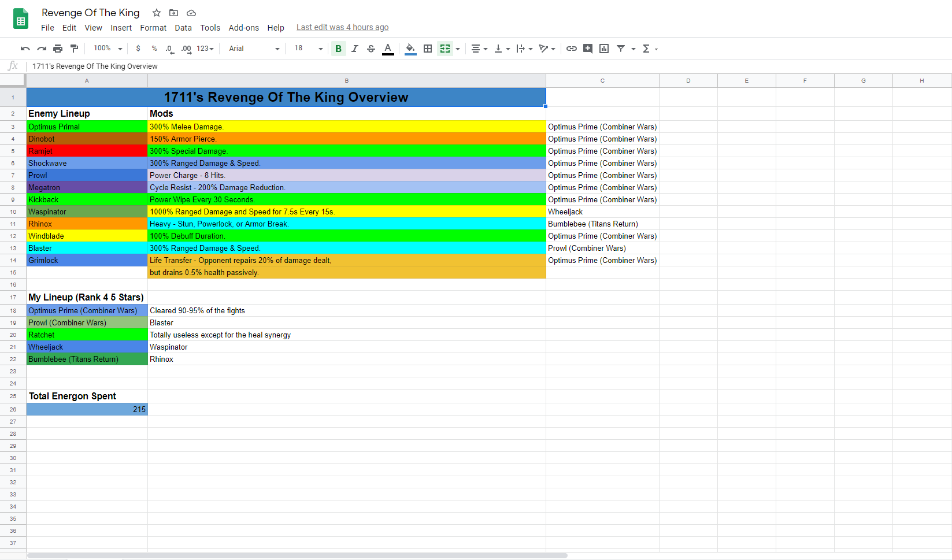952x560 pixels.
Task: Open the Help menu
Action: tap(276, 28)
